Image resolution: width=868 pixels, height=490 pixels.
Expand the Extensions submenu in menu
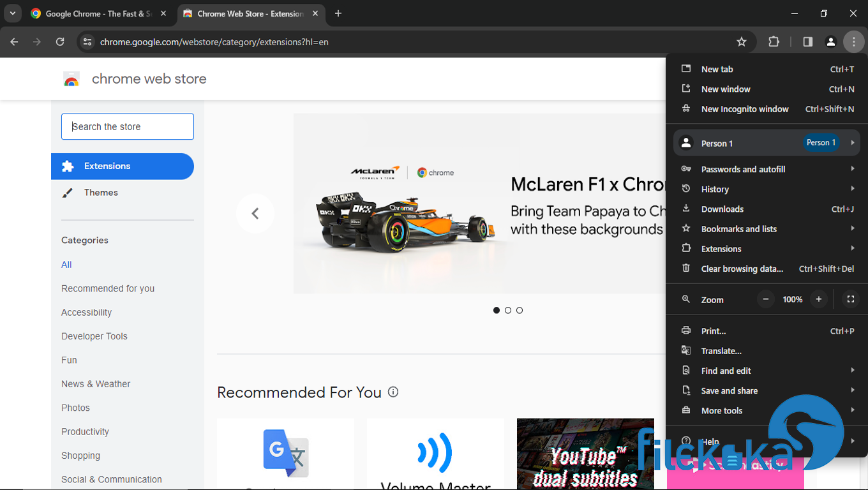(767, 249)
